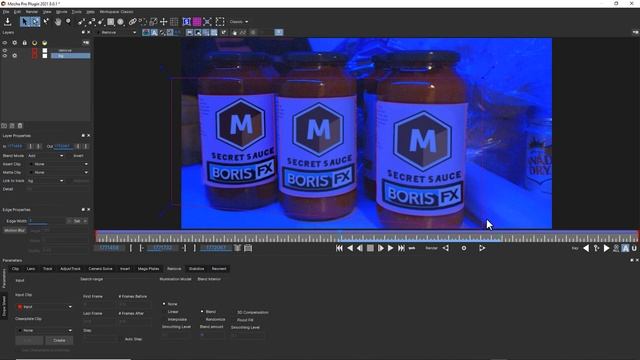Open the Classic workspace dropdown
Viewport: 640px width, 360px height.
coord(239,22)
